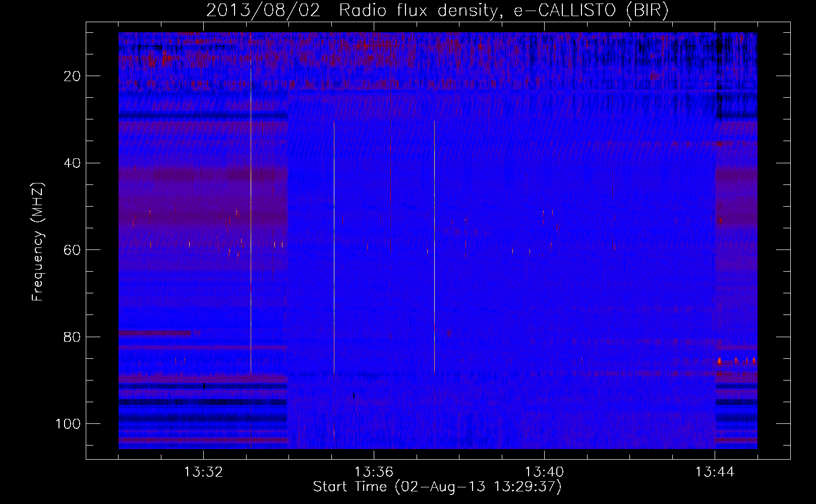The width and height of the screenshot is (816, 504).
Task: Click the '40' frequency tick label
Action: pyautogui.click(x=72, y=163)
